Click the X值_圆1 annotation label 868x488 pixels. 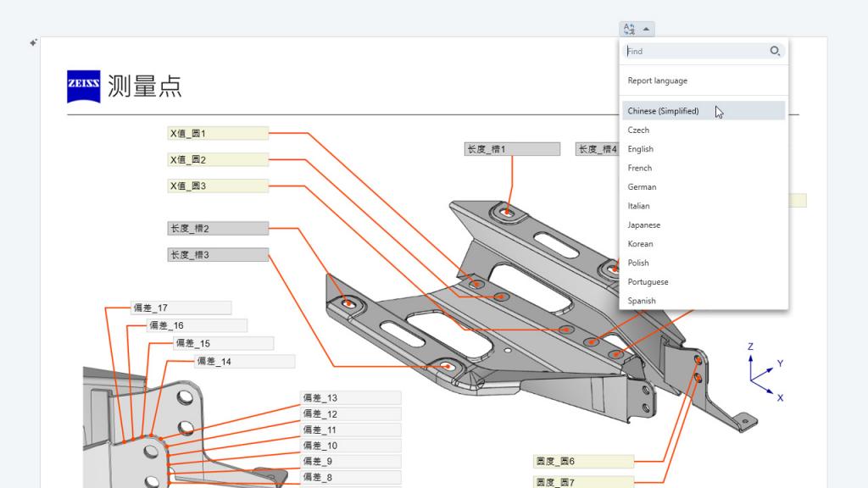point(218,133)
